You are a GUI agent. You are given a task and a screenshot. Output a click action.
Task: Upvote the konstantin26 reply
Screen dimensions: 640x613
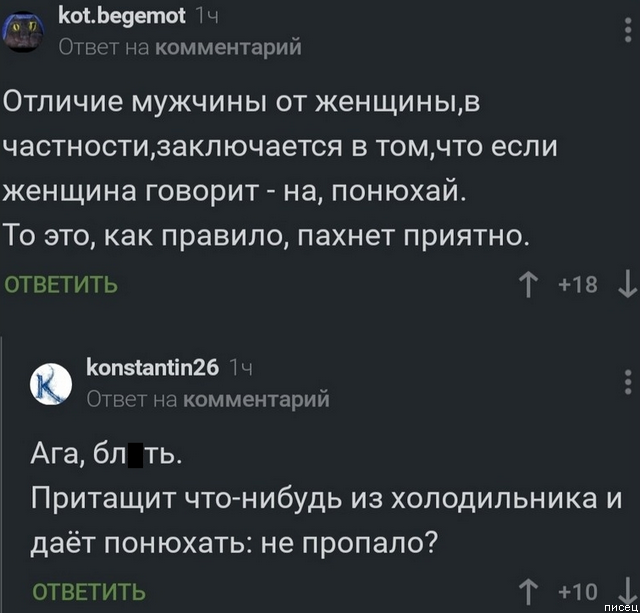tap(527, 589)
